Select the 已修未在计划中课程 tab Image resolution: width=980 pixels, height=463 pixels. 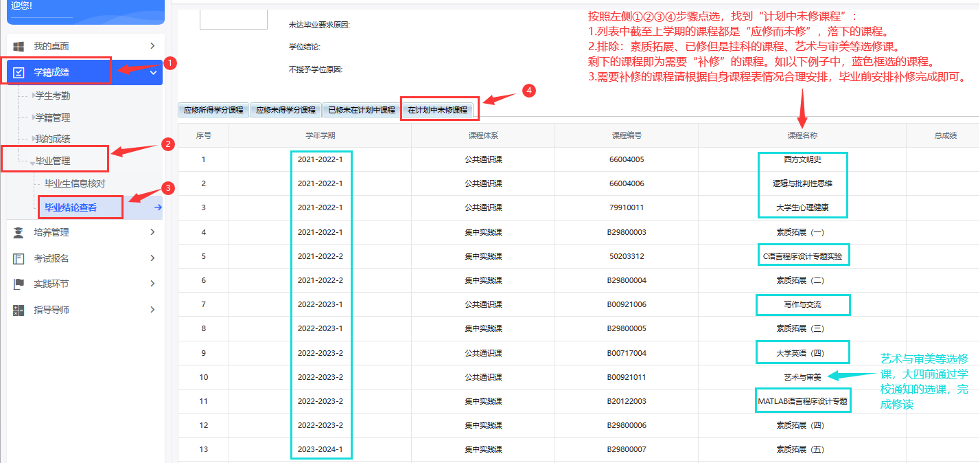(x=362, y=110)
